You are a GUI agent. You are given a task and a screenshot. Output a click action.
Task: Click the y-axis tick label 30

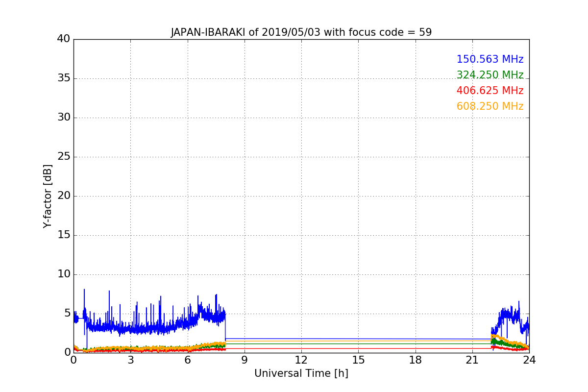pos(63,118)
